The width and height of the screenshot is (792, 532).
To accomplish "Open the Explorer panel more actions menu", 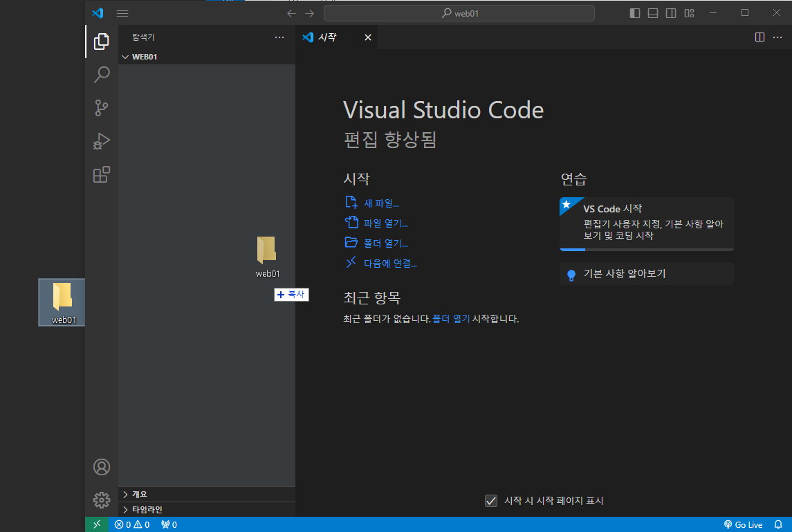I will pyautogui.click(x=279, y=37).
